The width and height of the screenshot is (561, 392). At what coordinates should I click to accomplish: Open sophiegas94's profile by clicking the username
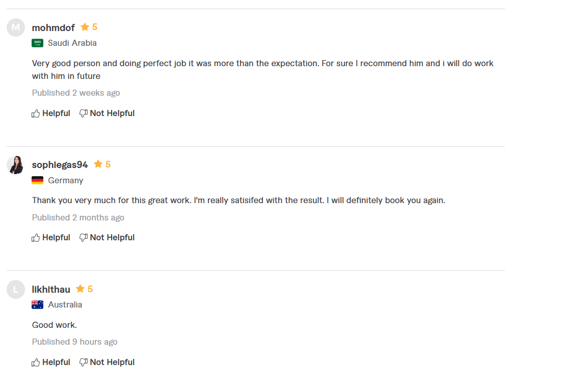click(60, 164)
